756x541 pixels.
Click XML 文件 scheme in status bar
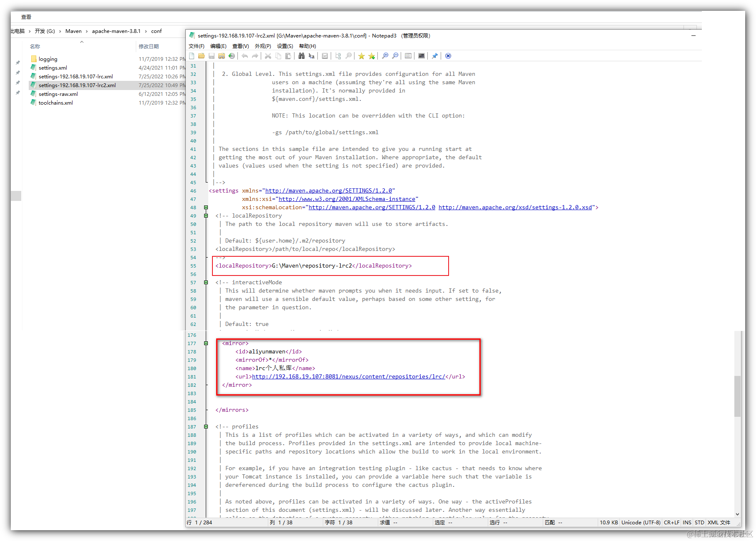(719, 522)
